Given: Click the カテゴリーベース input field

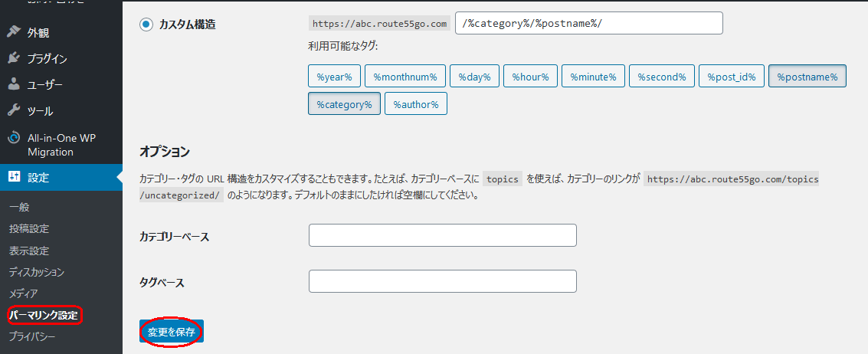Looking at the screenshot, I should point(442,236).
